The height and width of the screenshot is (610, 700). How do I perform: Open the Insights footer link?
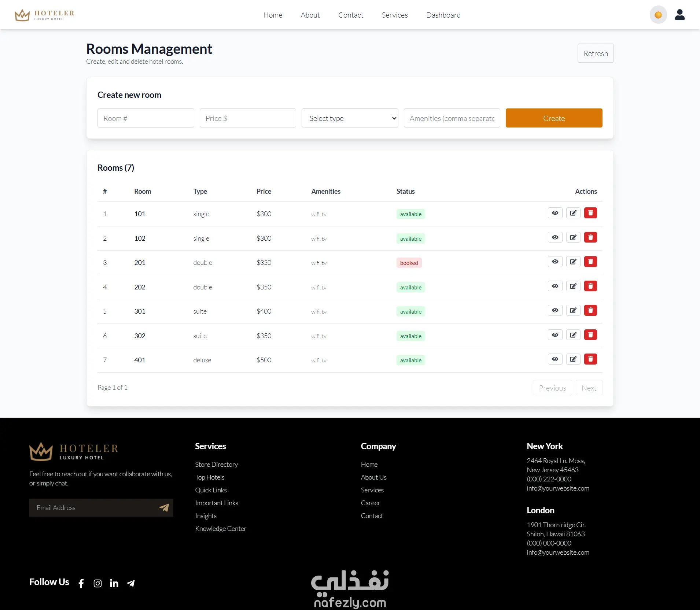(x=206, y=515)
